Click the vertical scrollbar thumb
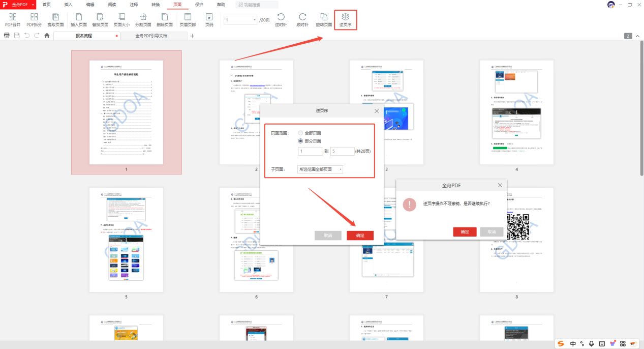 coord(641,108)
